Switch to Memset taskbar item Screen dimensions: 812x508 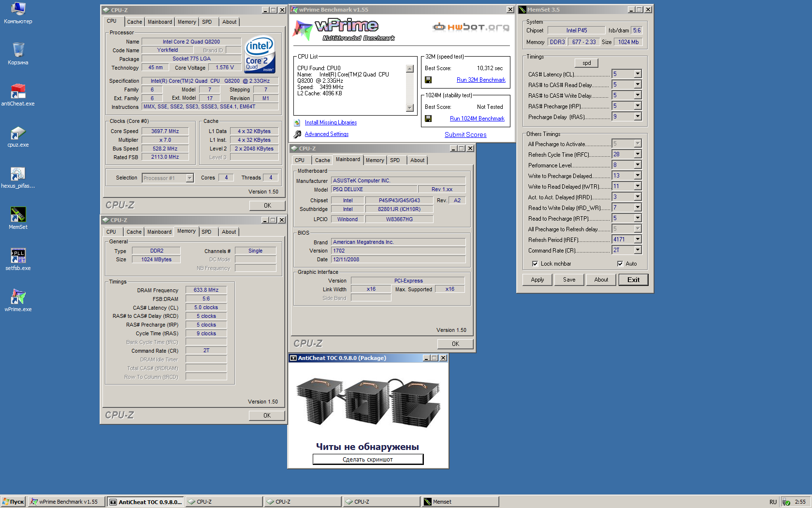[x=460, y=502]
